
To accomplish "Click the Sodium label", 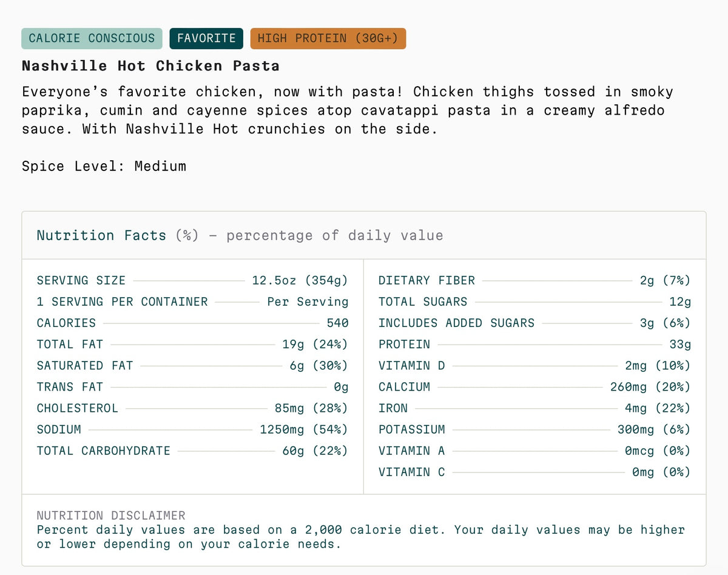I will (59, 429).
